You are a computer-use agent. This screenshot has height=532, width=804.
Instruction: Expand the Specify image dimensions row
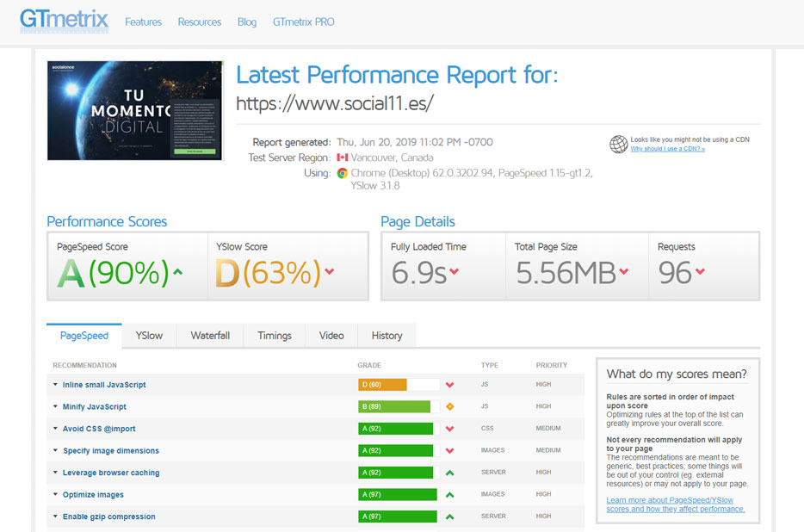(110, 451)
